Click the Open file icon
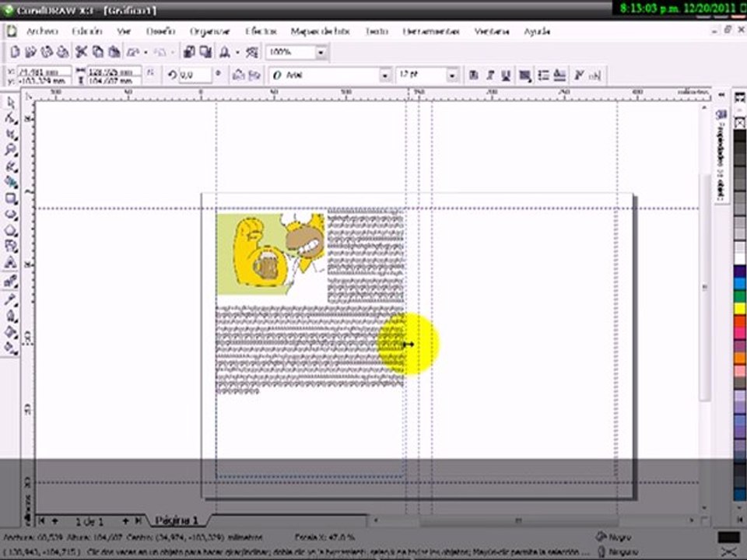The width and height of the screenshot is (747, 560). 31,51
